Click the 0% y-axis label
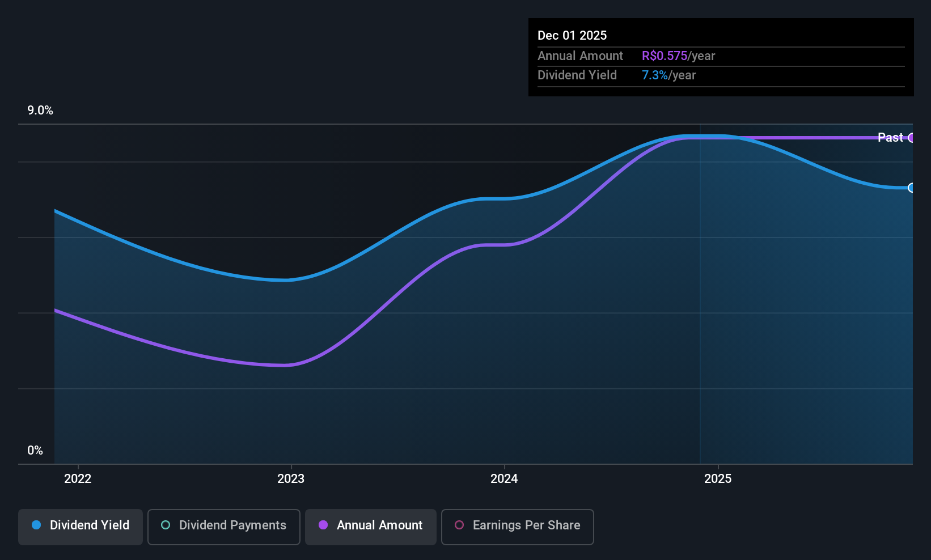 coord(35,451)
